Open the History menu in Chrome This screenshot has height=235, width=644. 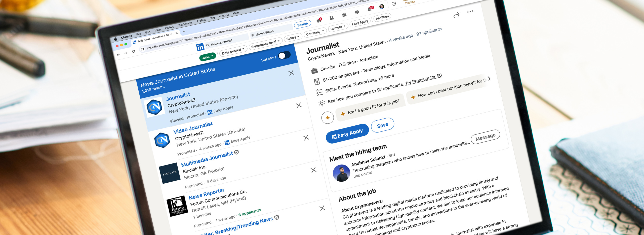click(x=169, y=27)
